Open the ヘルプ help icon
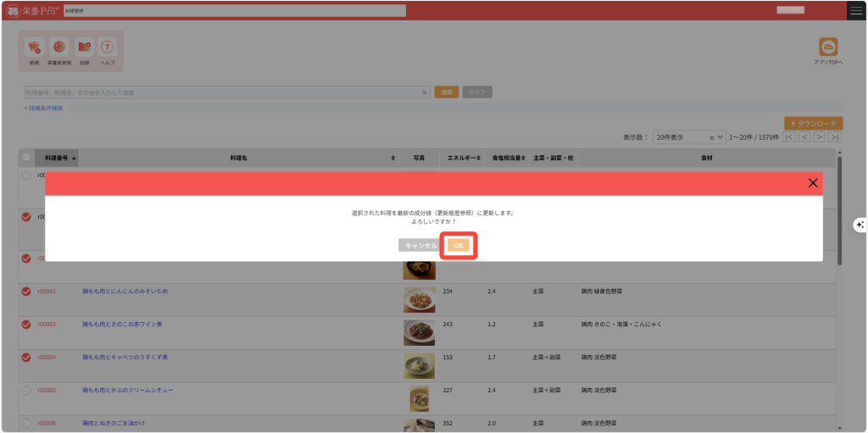 pos(108,48)
